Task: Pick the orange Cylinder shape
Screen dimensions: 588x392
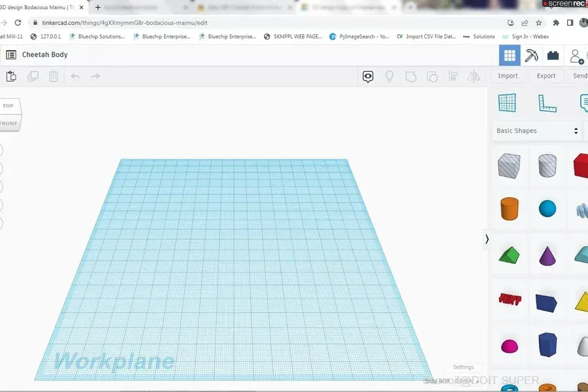Action: [510, 208]
